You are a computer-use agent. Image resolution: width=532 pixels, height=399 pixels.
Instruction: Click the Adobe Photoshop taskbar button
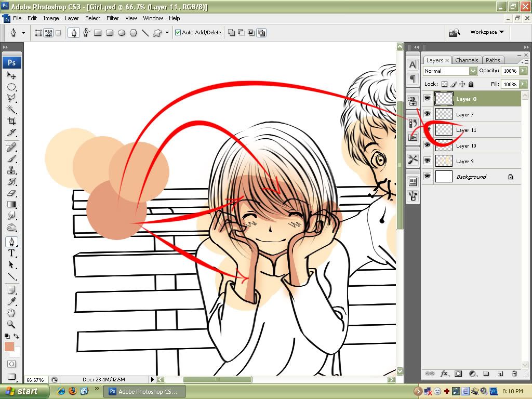142,392
